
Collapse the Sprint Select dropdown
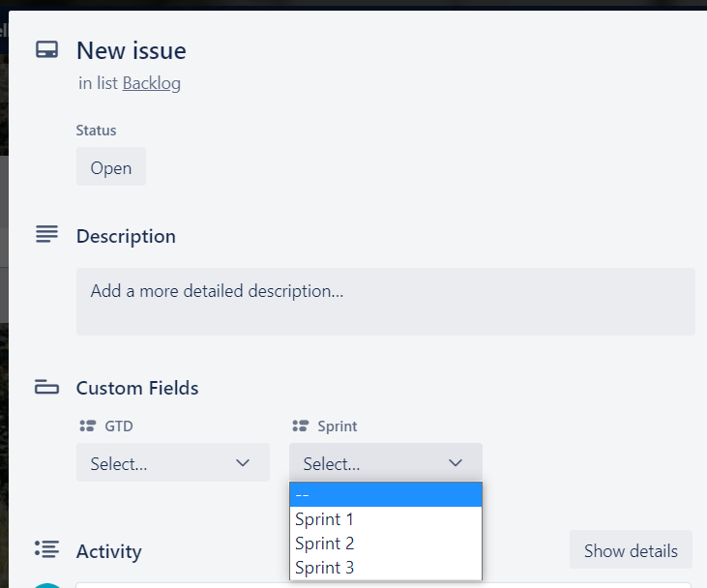click(x=385, y=463)
